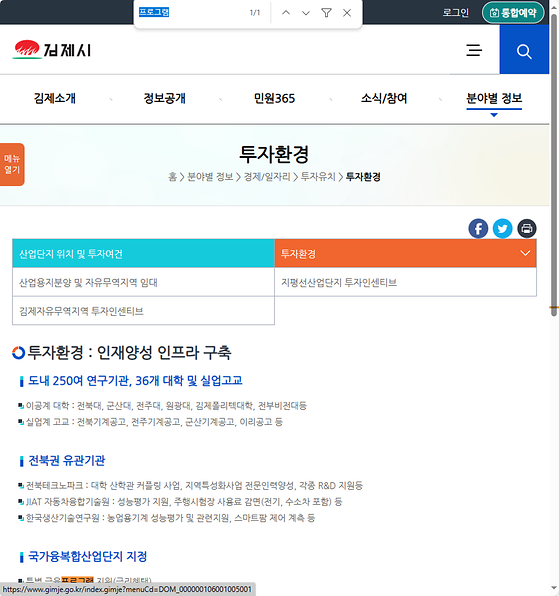
Task: Click the 이공계 대학 list line
Action: pyautogui.click(x=166, y=406)
